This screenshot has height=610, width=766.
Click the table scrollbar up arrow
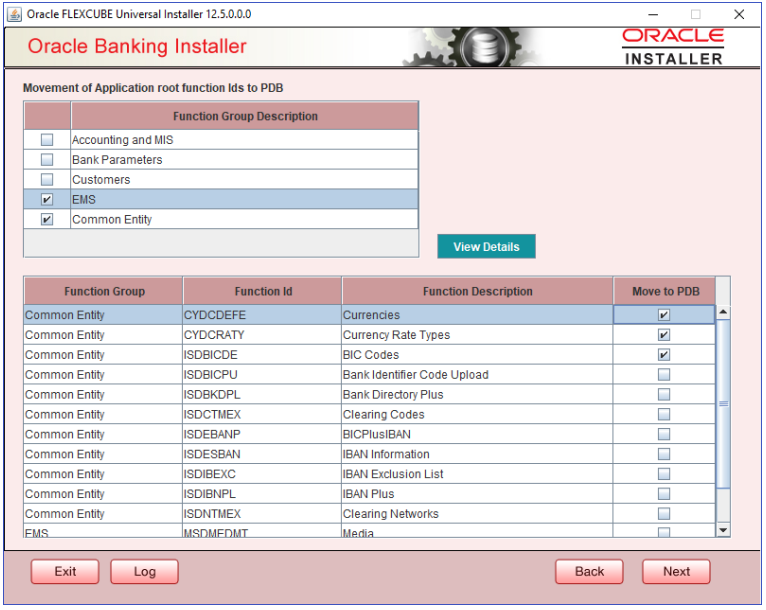coord(723,312)
